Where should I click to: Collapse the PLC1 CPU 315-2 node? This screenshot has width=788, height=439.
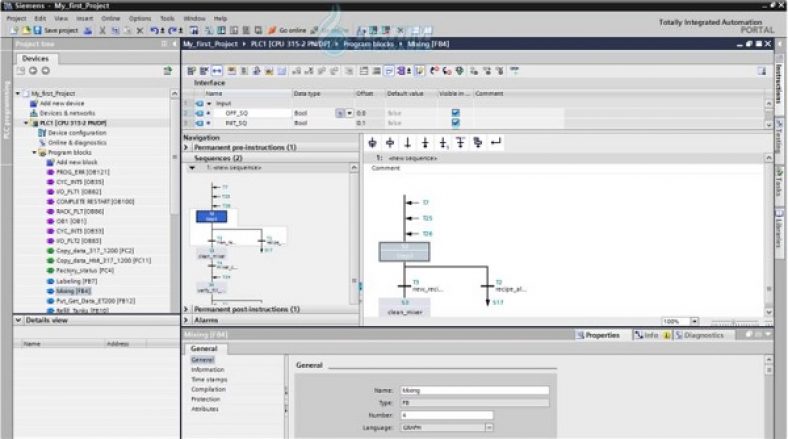tap(26, 123)
